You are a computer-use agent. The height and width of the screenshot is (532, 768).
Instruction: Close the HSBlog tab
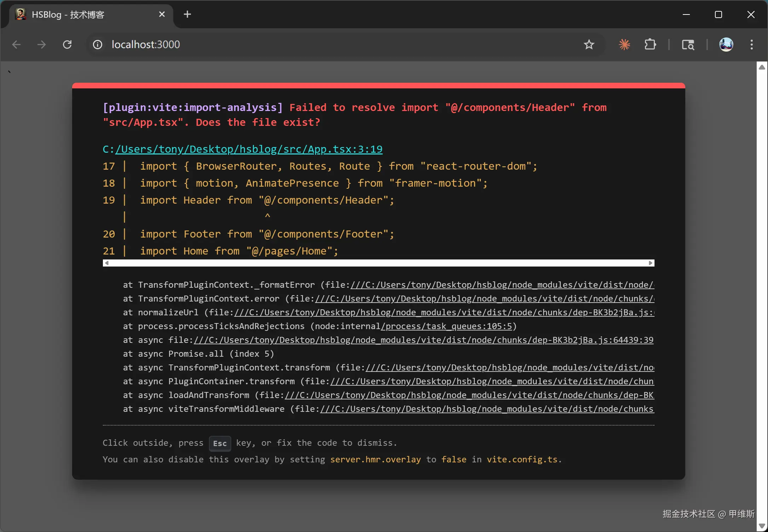[162, 14]
